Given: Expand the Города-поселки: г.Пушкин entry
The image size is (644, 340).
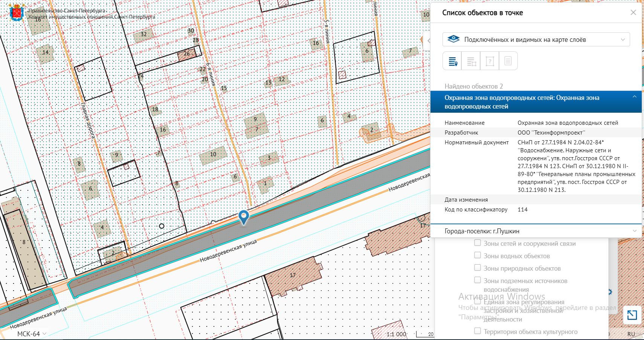Looking at the screenshot, I should [536, 231].
